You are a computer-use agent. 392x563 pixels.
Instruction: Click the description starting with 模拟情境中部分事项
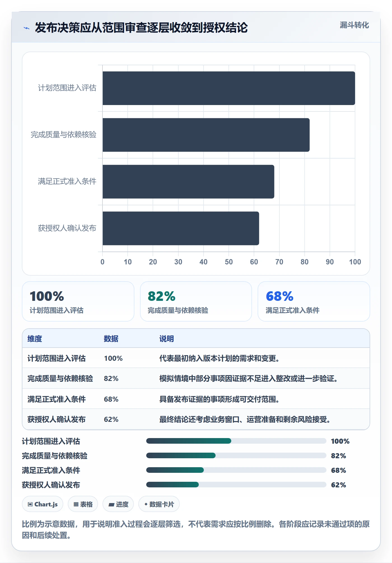coord(249,378)
